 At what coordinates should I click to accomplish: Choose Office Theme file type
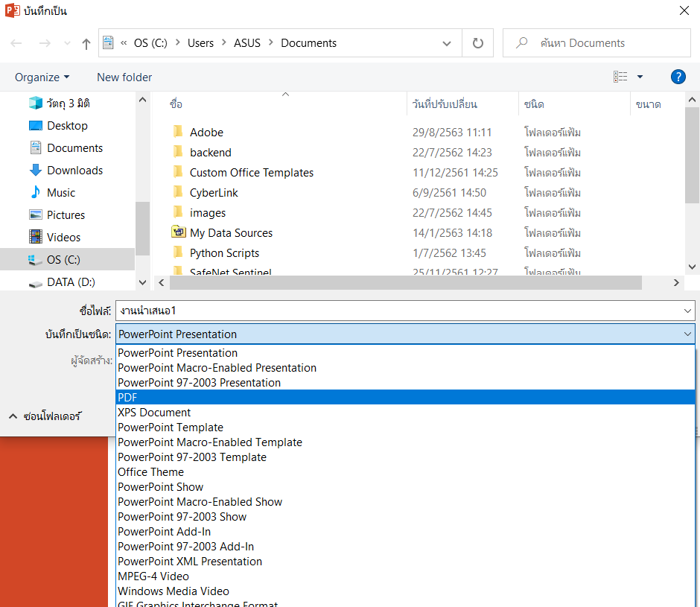[405, 472]
